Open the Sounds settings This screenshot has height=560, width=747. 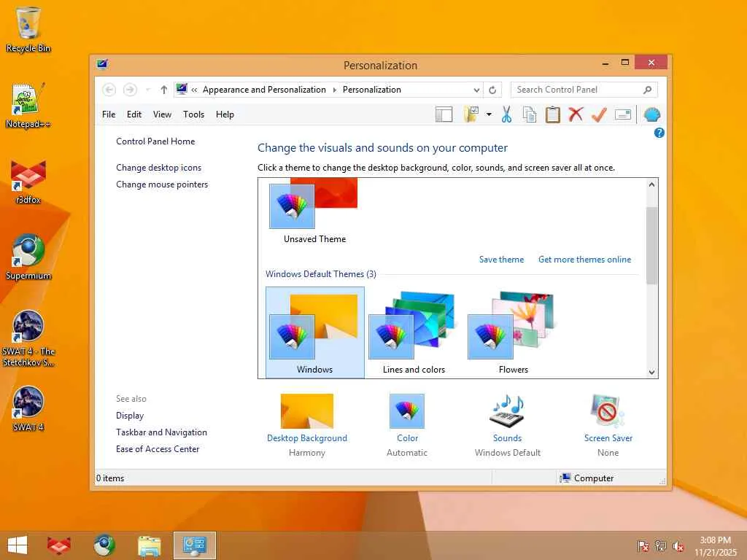pos(508,425)
